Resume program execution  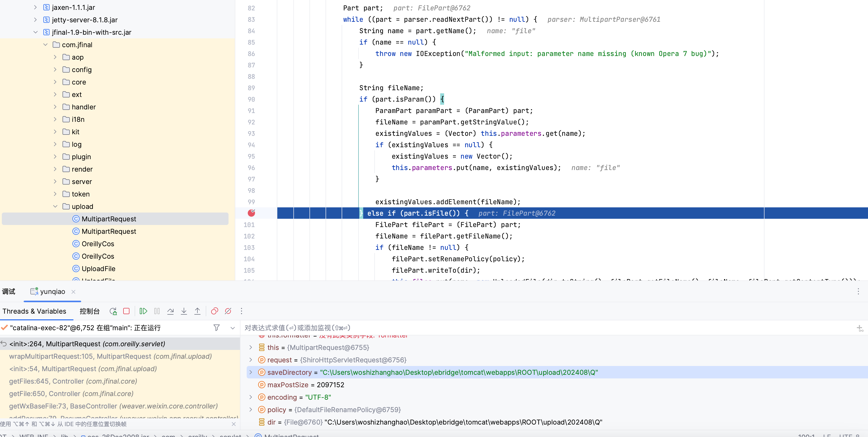tap(143, 311)
